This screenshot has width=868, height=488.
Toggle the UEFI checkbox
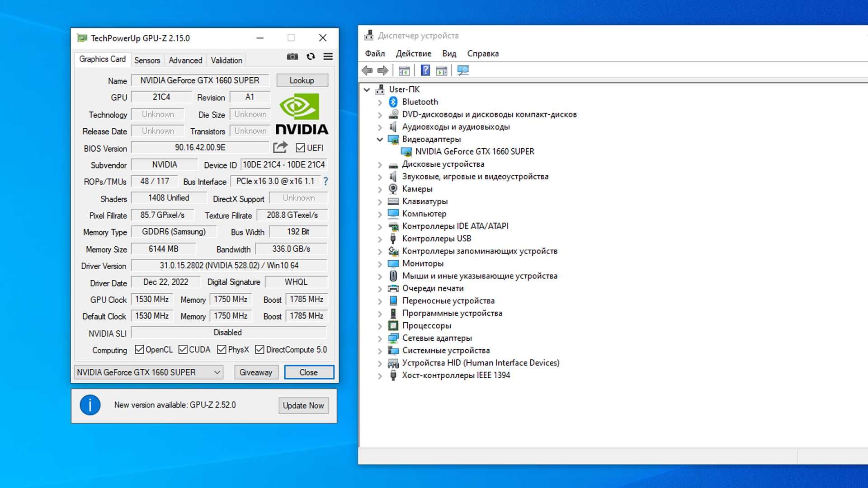[x=300, y=148]
